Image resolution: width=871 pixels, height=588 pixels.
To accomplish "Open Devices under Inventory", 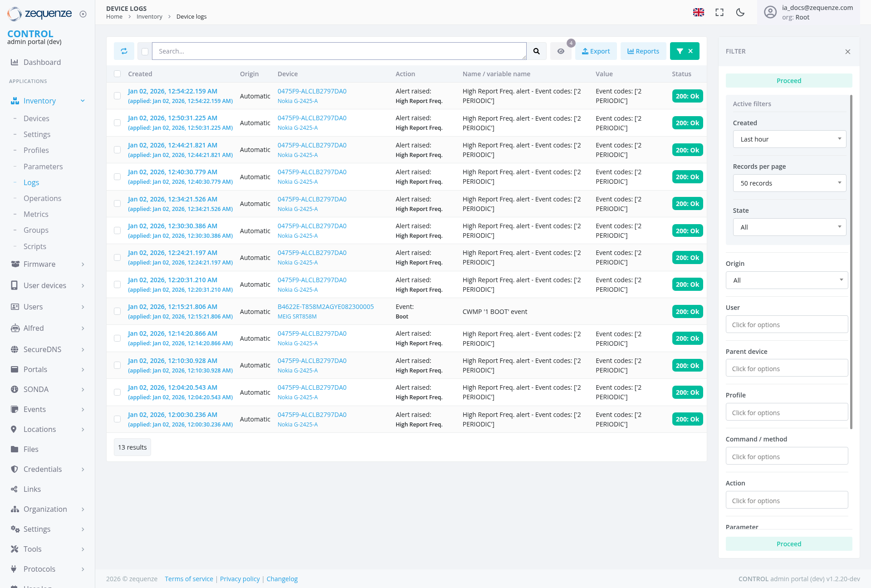I will click(36, 118).
